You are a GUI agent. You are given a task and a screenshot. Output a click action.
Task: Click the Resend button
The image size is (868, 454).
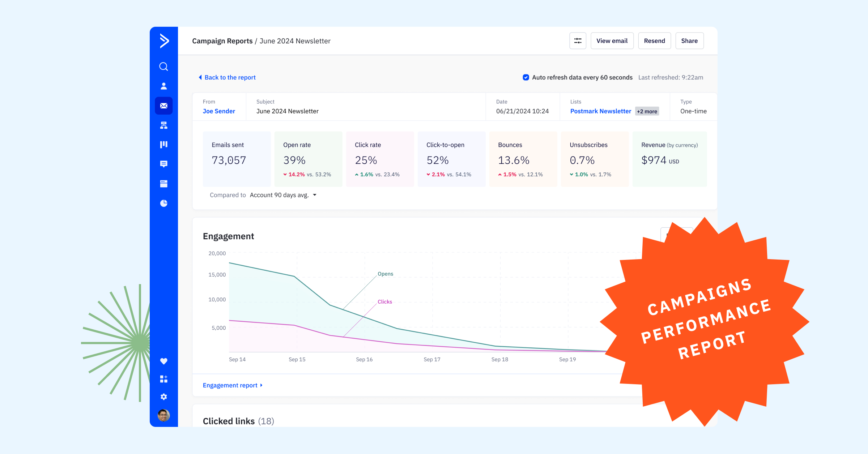point(654,40)
